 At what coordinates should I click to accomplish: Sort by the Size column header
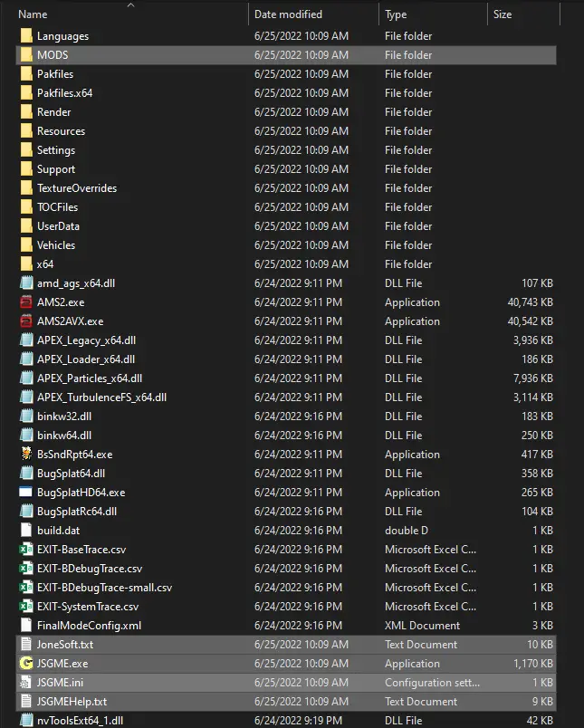pyautogui.click(x=503, y=14)
